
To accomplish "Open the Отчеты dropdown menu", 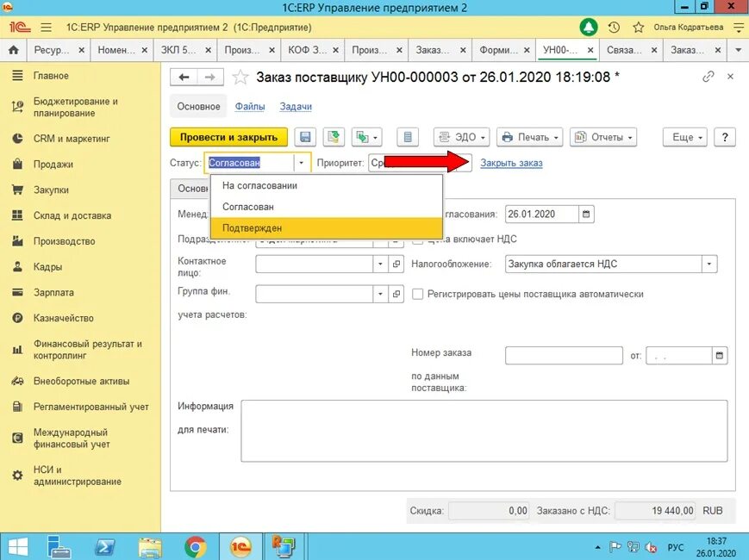I will point(603,137).
